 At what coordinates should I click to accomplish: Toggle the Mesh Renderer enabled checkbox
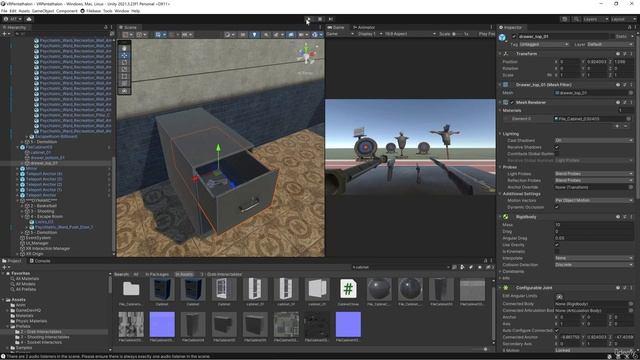[x=512, y=102]
